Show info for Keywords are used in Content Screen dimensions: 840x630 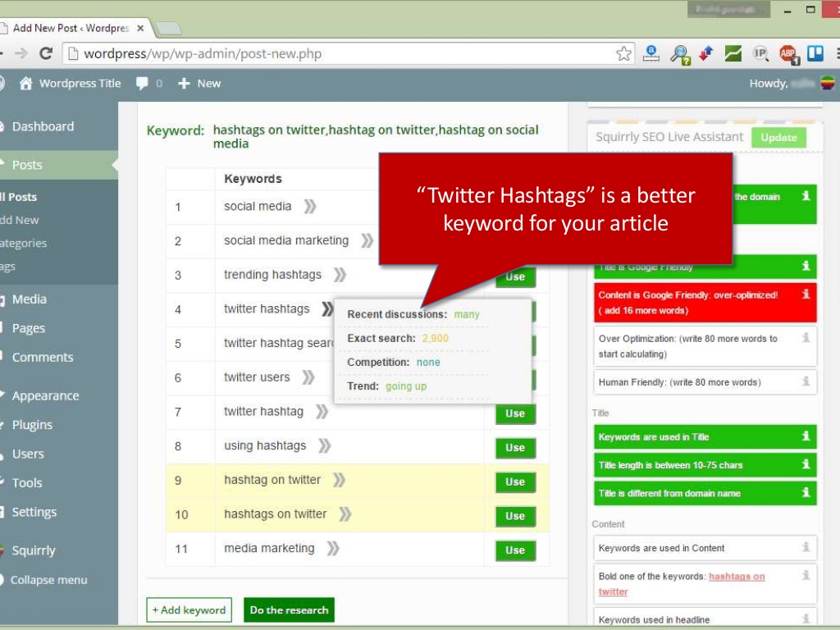coord(806,547)
